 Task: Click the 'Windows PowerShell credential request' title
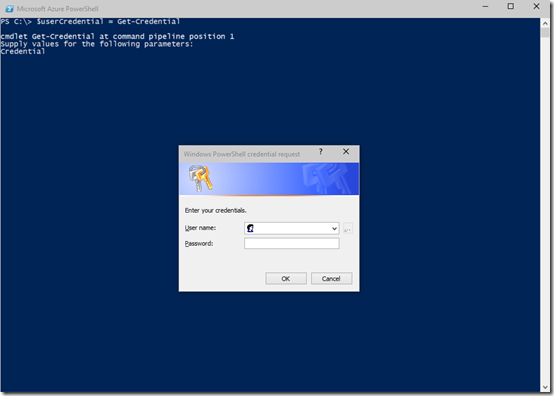(242, 154)
